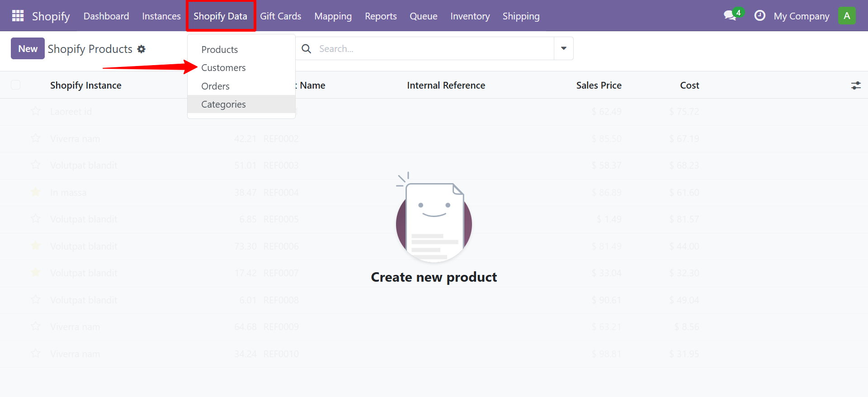Click the REF0008 reference cell
This screenshot has height=397, width=868.
[281, 300]
